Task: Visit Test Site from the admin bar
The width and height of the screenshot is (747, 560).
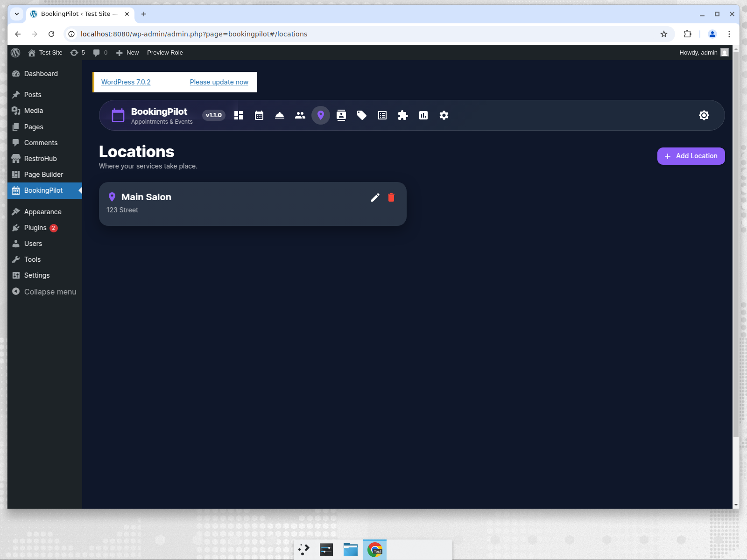Action: tap(45, 53)
